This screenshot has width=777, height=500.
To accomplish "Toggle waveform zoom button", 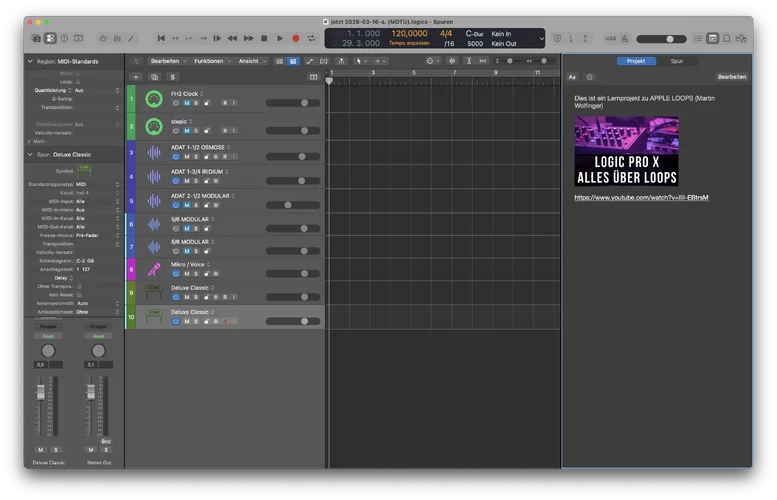I will tap(452, 61).
